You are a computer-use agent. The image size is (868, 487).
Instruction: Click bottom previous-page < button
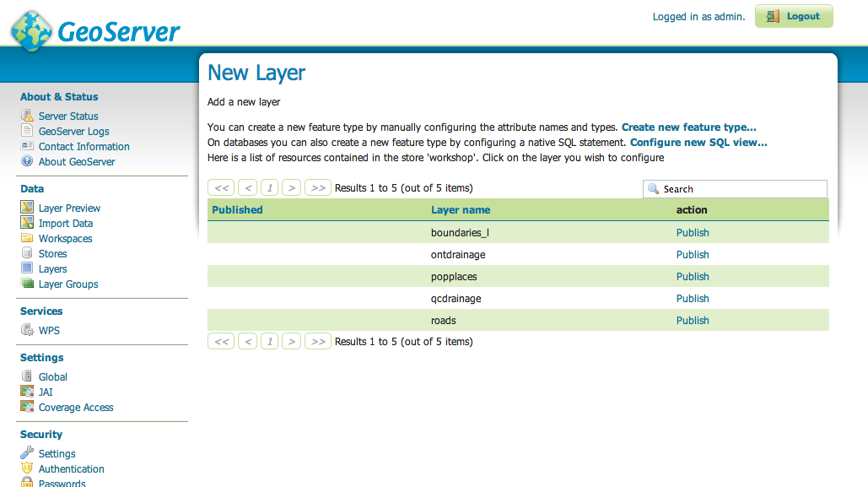pos(247,341)
